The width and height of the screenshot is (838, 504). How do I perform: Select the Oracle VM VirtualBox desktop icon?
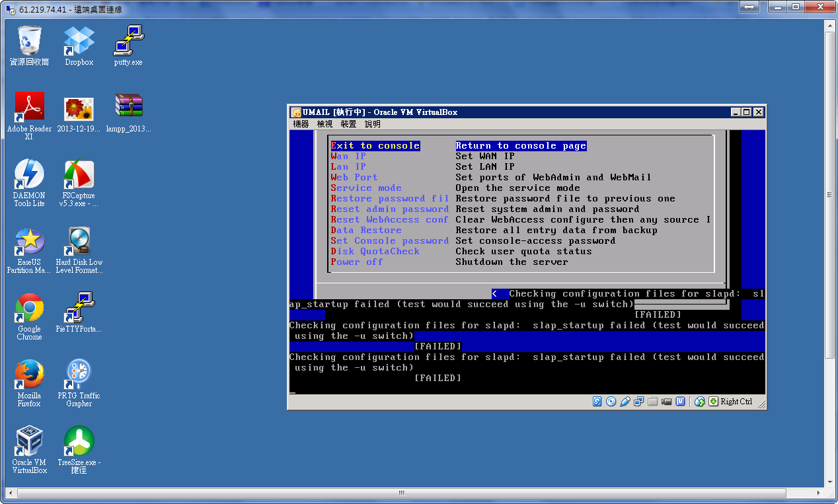[x=29, y=450]
